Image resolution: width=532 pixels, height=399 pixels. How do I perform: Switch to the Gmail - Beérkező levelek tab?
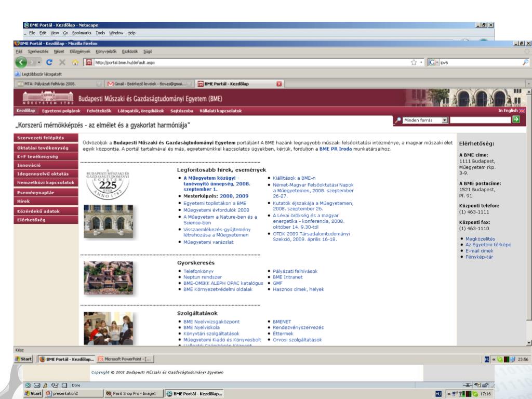(x=150, y=84)
